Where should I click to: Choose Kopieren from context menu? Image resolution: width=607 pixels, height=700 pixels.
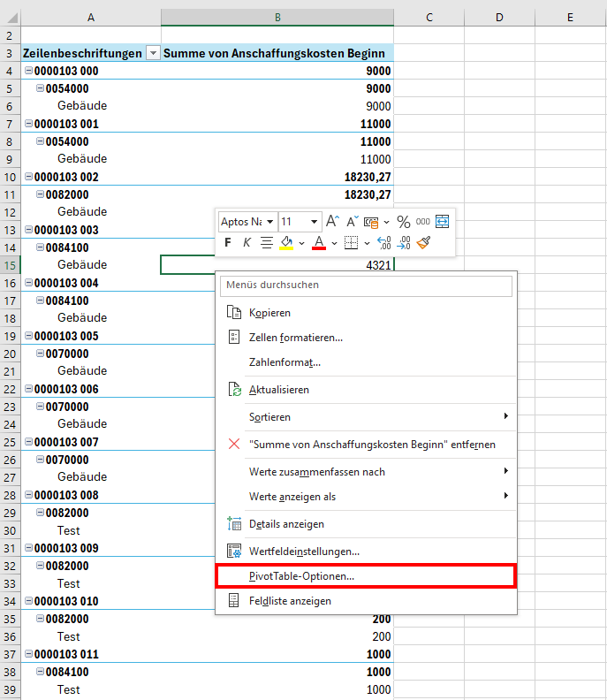tap(366, 313)
